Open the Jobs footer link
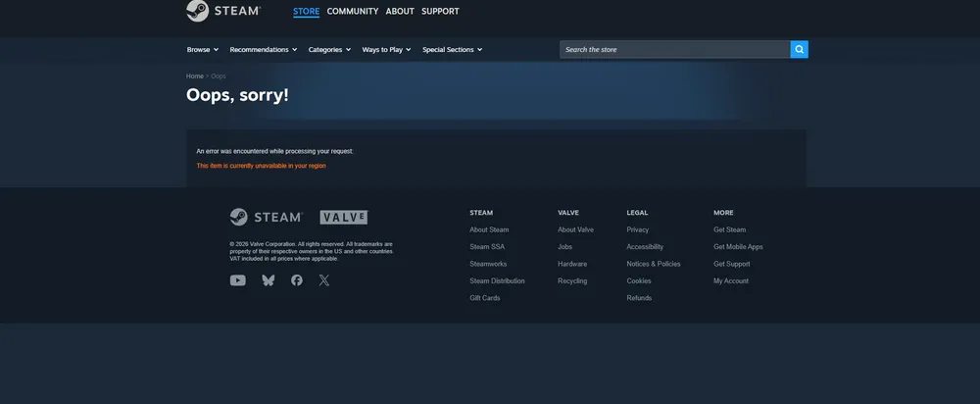This screenshot has width=980, height=404. pos(565,246)
